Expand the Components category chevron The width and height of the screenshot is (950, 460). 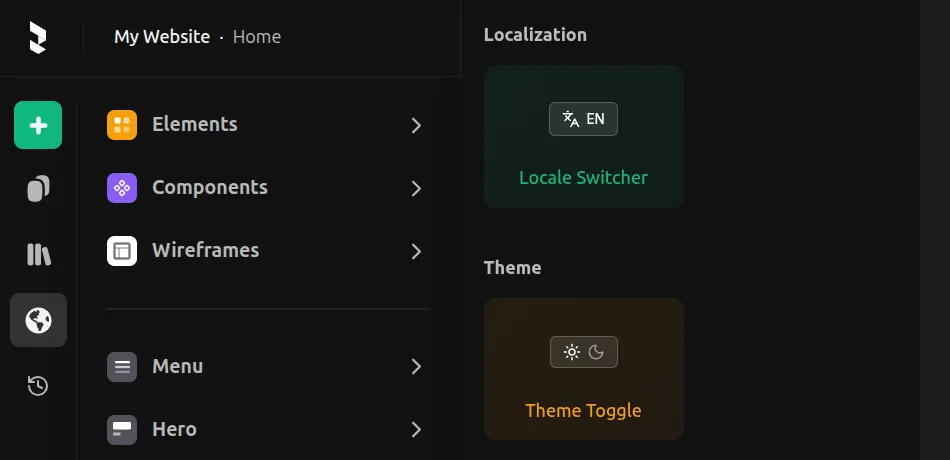416,189
